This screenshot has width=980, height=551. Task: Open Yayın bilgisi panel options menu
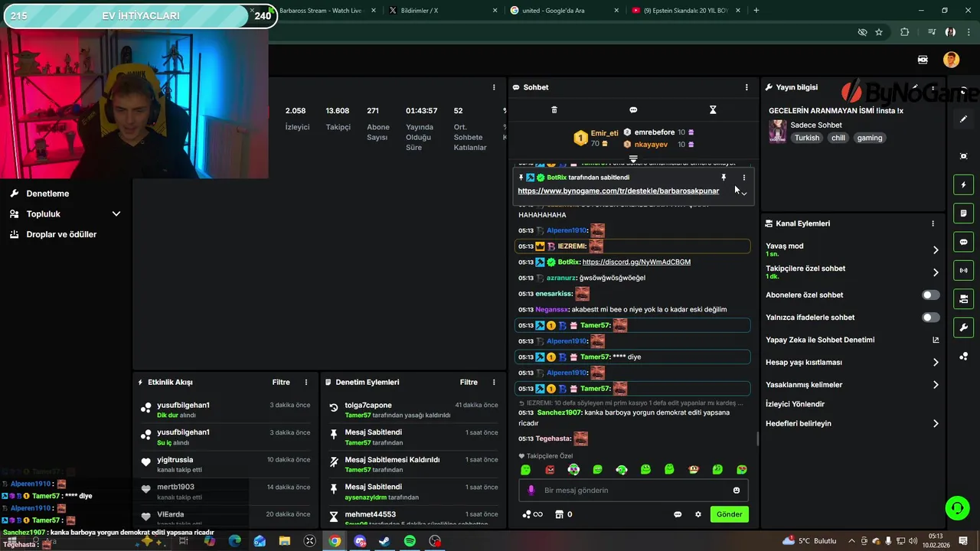click(x=933, y=87)
